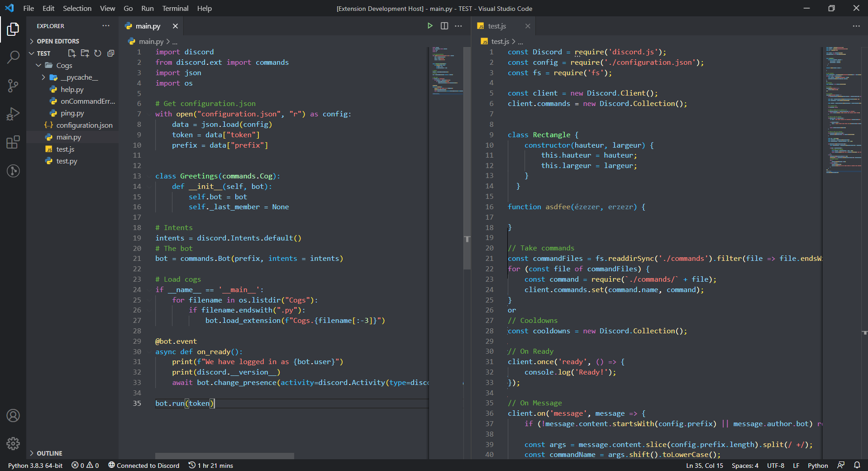Open help.py in the Cogs folder
This screenshot has width=868, height=471.
[x=72, y=90]
